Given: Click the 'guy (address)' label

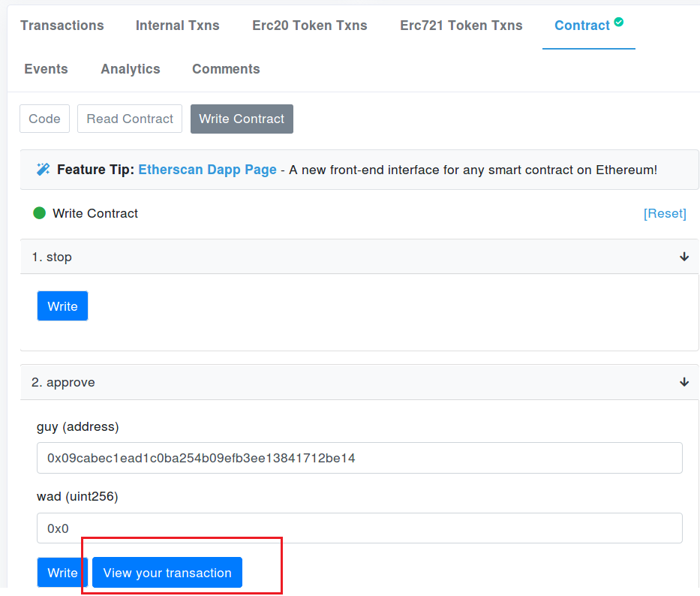Looking at the screenshot, I should point(78,426).
